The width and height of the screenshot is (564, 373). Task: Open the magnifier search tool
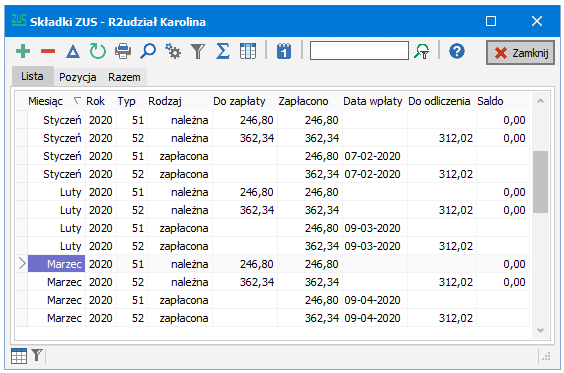148,51
